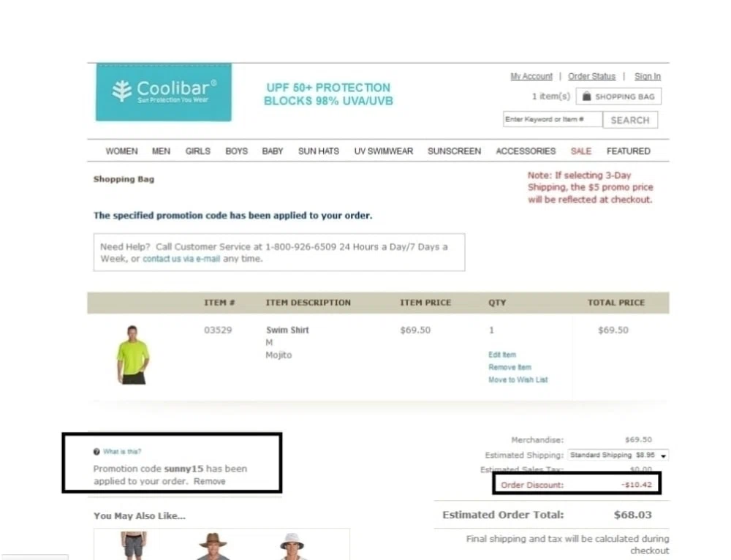Go to the SALE section
Viewport: 731px width, 560px height.
click(581, 151)
